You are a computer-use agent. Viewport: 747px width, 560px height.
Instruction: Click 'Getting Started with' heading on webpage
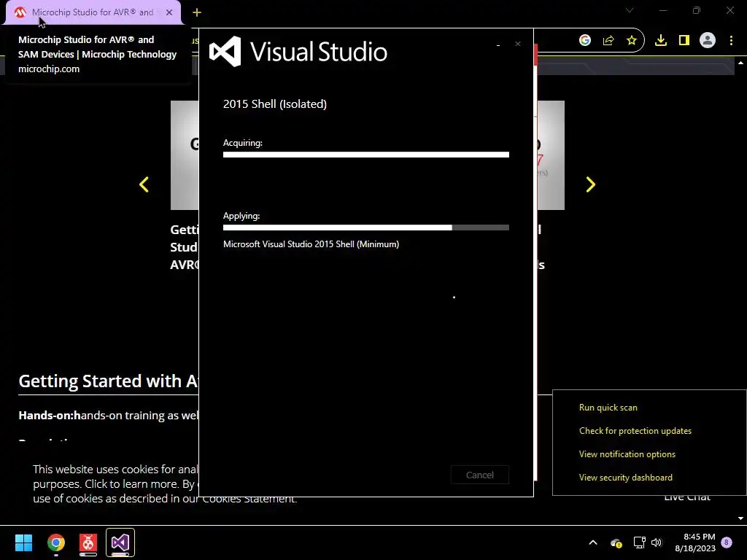click(108, 381)
